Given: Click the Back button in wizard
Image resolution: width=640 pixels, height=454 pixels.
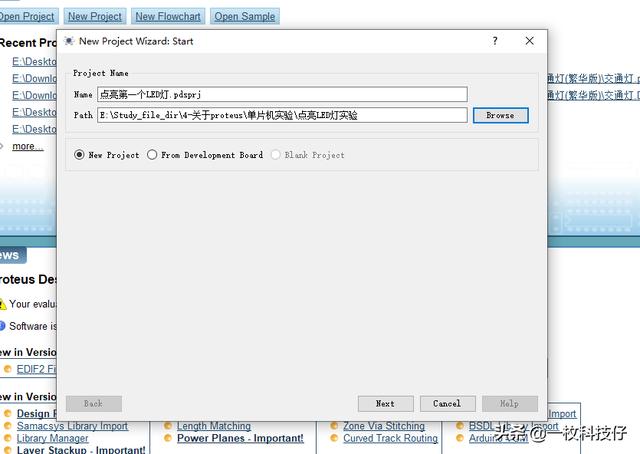Looking at the screenshot, I should click(x=93, y=403).
